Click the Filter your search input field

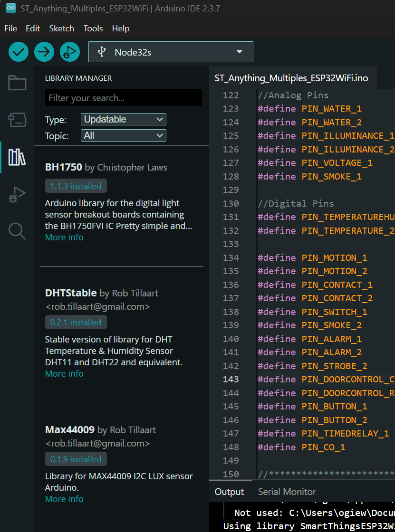pos(124,98)
